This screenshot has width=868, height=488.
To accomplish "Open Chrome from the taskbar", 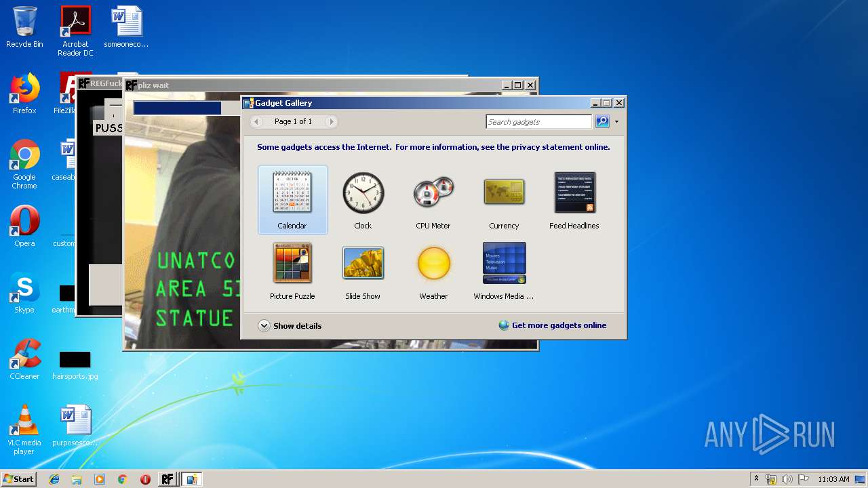I will coord(122,479).
